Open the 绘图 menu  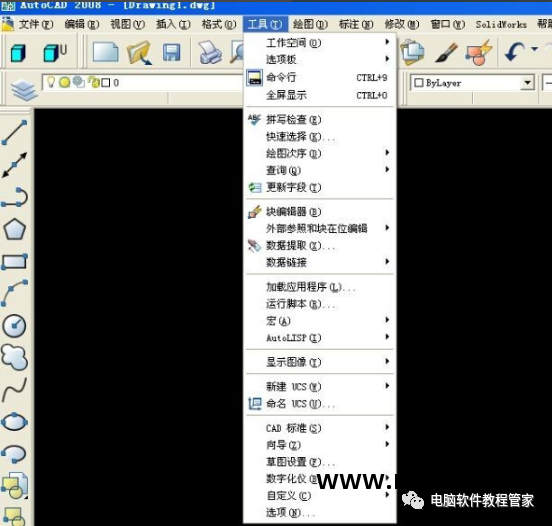point(310,24)
